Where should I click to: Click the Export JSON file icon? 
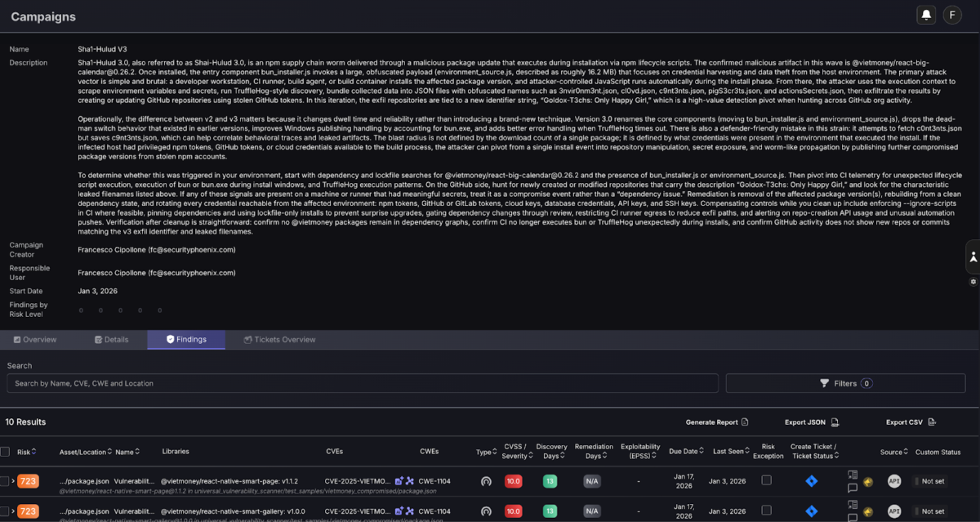click(835, 422)
